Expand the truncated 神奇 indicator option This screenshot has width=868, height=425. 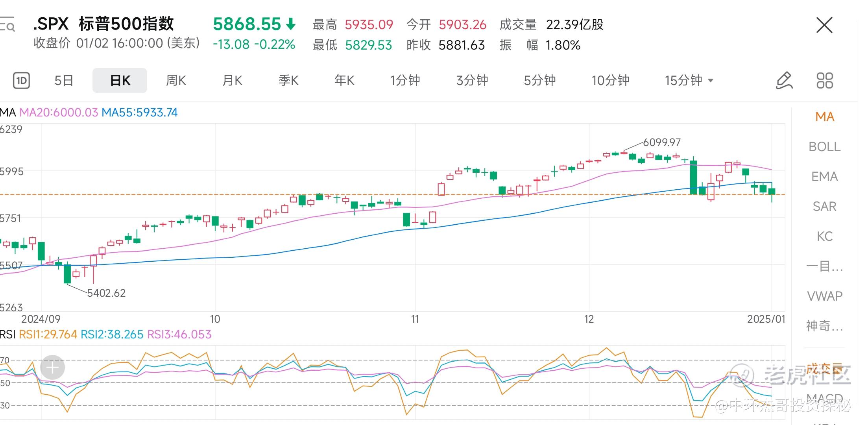pyautogui.click(x=824, y=326)
